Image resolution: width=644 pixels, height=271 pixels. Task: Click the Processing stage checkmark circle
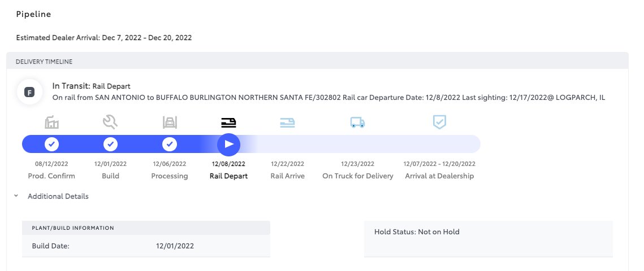point(170,145)
